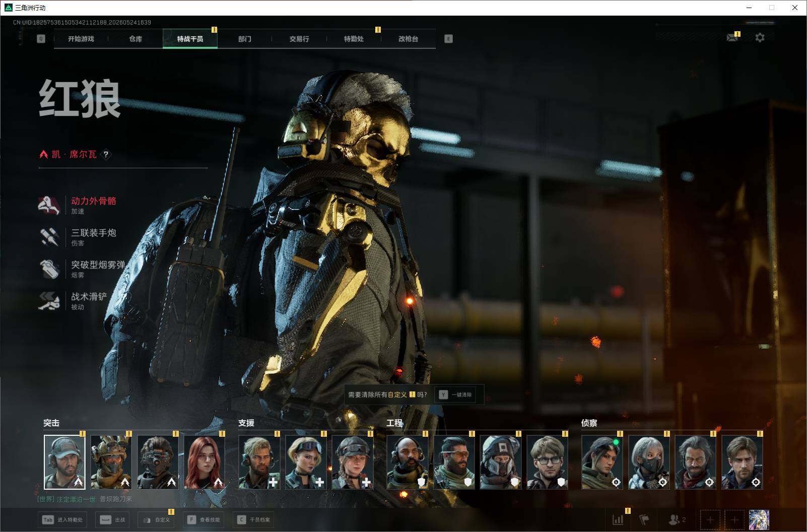This screenshot has height=532, width=807.
Task: Select the eyeglasses-wearing operator under 工程
Action: click(547, 462)
